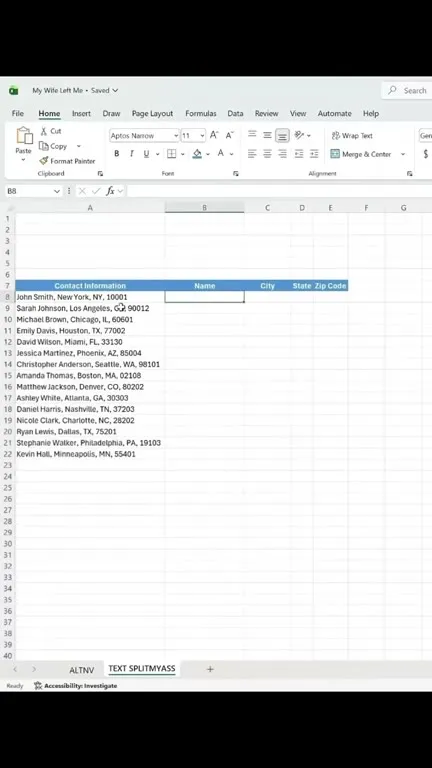Select Top Align icon
Viewport: 432px width, 768px height.
tap(252, 135)
